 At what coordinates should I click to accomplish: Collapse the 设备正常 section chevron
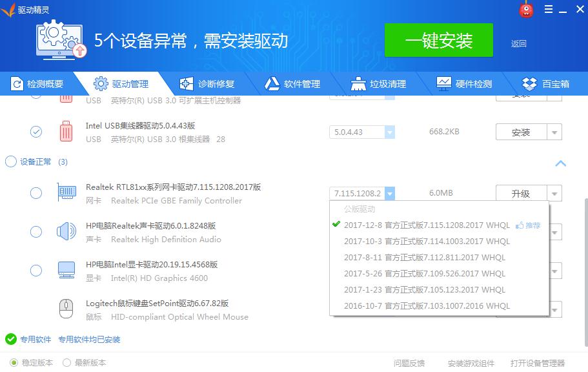pyautogui.click(x=560, y=164)
